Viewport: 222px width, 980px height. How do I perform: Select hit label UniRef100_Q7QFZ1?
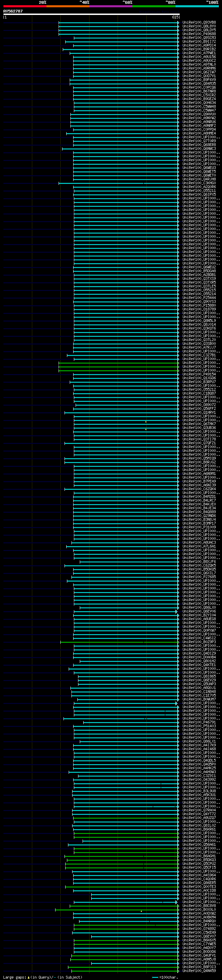[x=199, y=443]
